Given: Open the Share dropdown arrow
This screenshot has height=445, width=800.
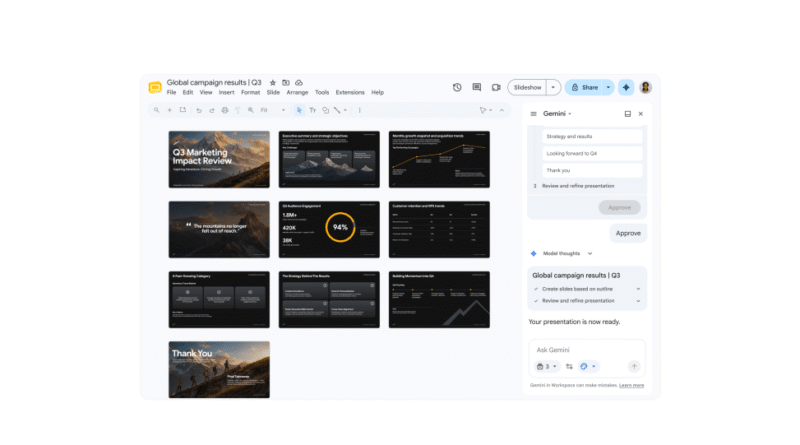Looking at the screenshot, I should pyautogui.click(x=608, y=87).
